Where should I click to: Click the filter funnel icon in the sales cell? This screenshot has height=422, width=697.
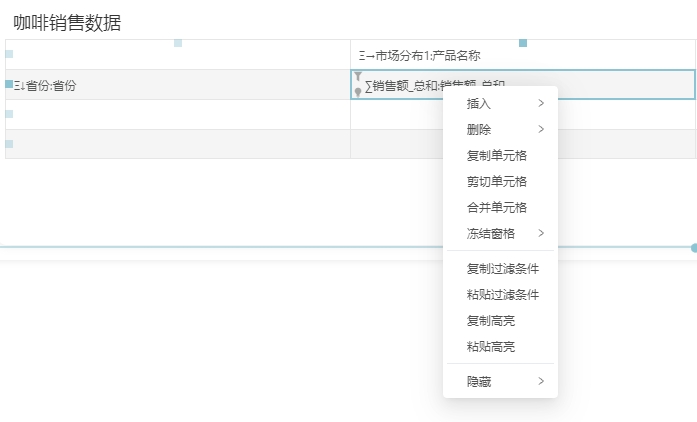pos(358,76)
